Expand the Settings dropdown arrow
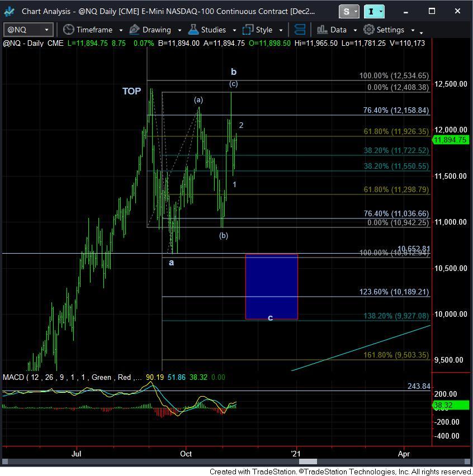473x476 pixels. [413, 30]
